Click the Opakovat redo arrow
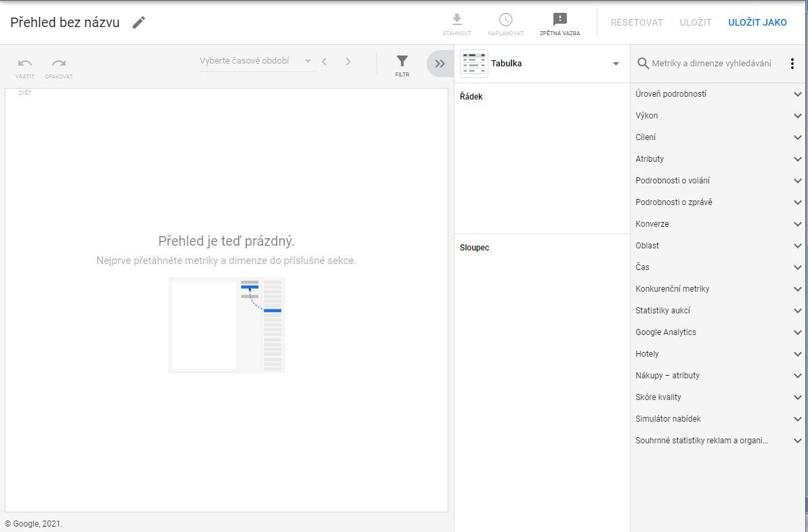 click(x=59, y=63)
